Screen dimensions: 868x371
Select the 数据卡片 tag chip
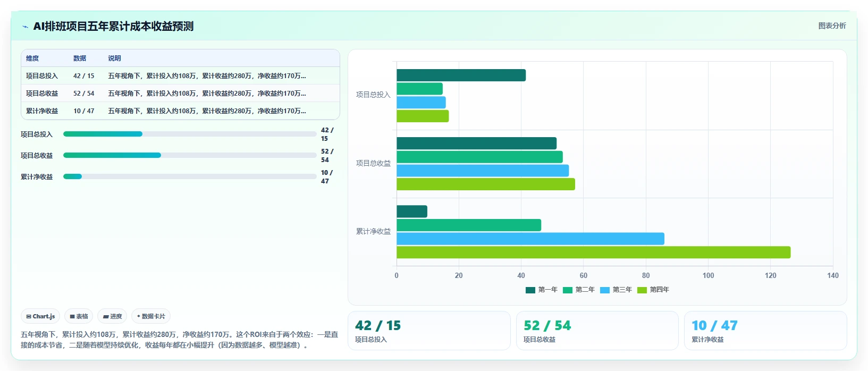pos(151,316)
